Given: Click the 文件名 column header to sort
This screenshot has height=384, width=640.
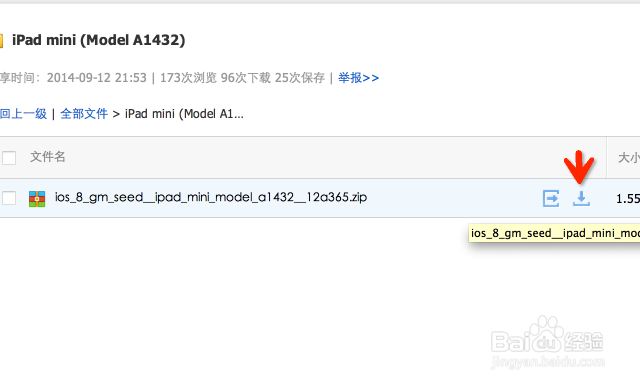Looking at the screenshot, I should [x=47, y=157].
